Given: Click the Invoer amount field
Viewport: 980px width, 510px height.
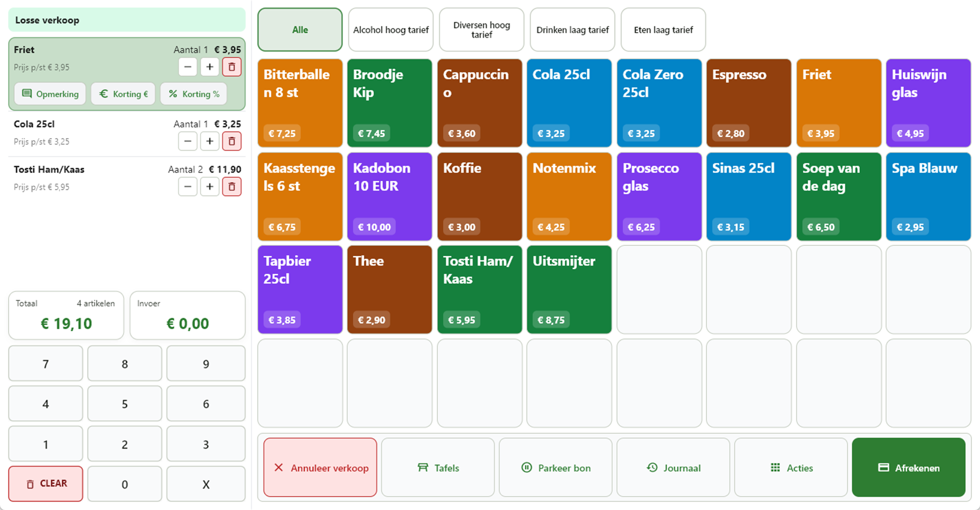Looking at the screenshot, I should click(x=188, y=315).
